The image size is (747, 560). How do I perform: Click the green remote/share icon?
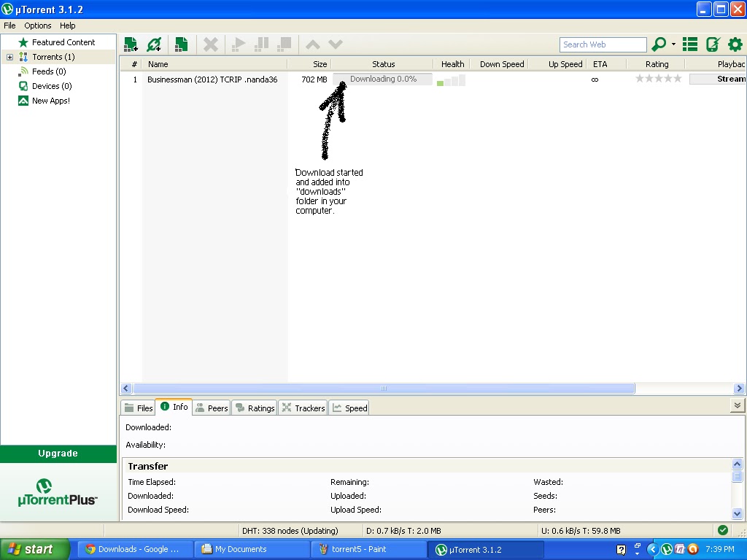tap(713, 44)
